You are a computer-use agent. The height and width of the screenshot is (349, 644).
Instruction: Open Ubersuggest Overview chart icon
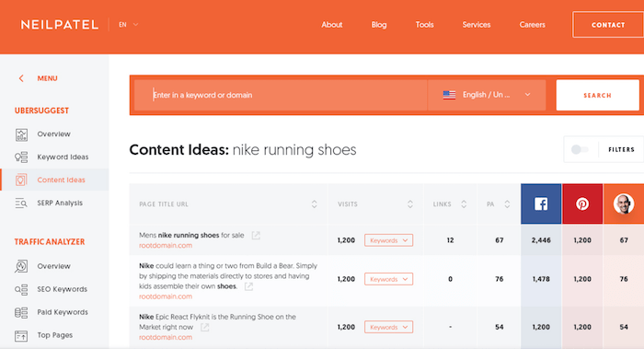point(21,134)
